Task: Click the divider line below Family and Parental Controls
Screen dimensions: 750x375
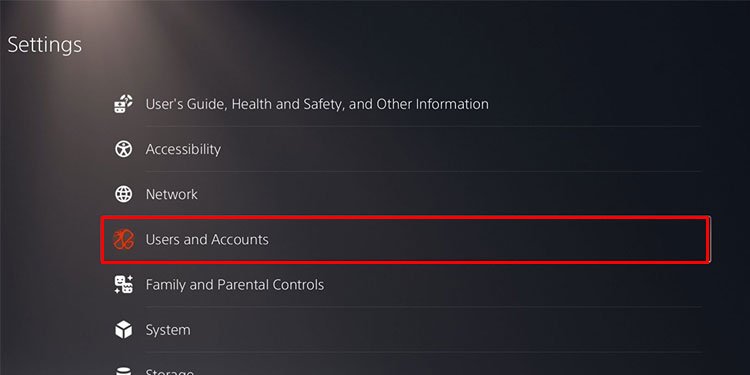Action: tap(423, 307)
